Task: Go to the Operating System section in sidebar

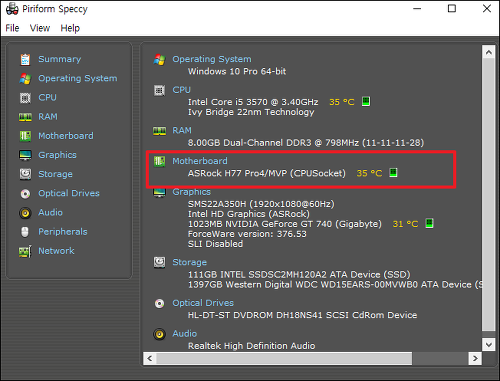Action: [x=78, y=78]
